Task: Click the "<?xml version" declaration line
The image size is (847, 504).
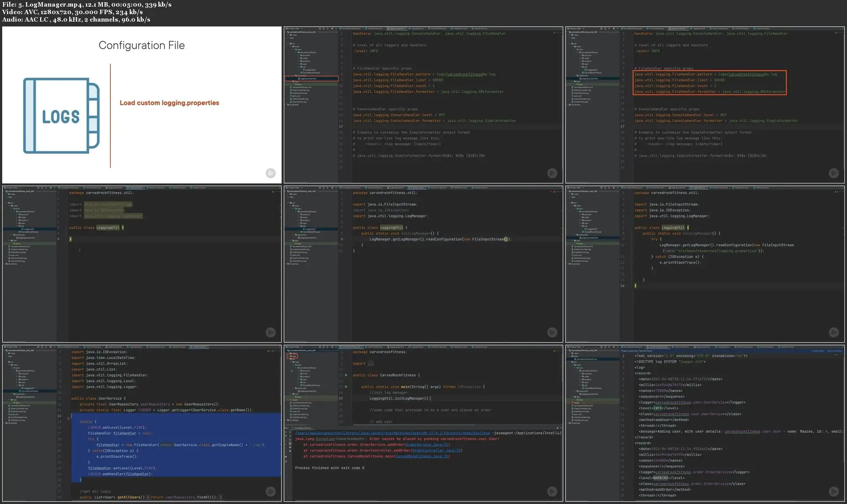Action: click(691, 356)
